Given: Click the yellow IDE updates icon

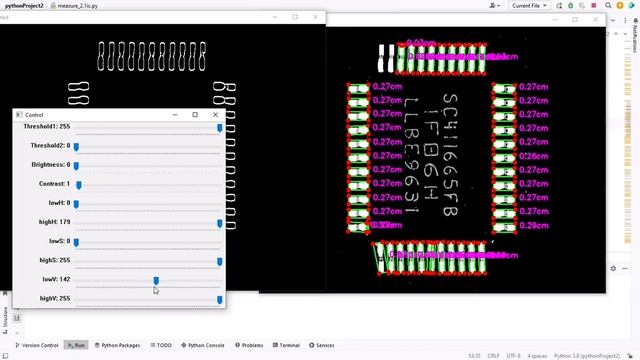Looking at the screenshot, I should (x=620, y=6).
